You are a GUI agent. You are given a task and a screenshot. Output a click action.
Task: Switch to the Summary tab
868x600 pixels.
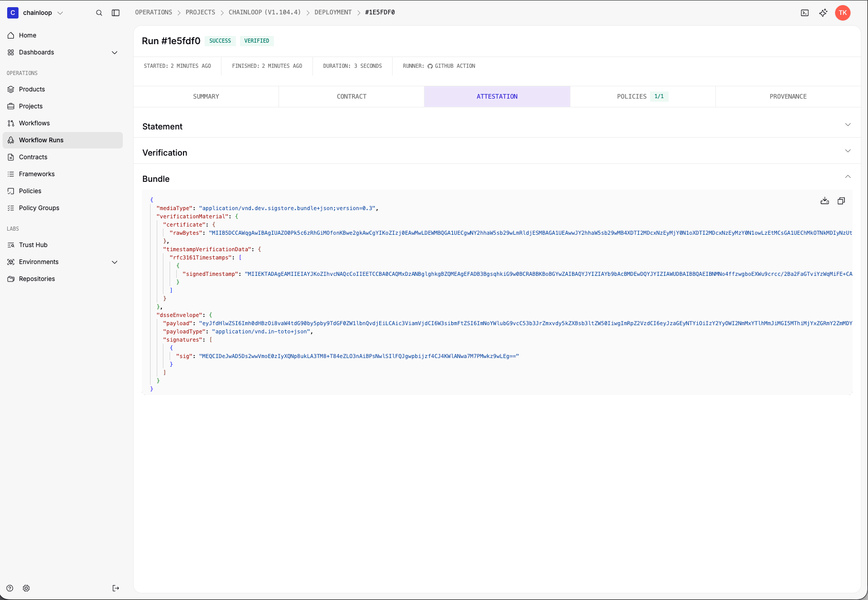[206, 97]
